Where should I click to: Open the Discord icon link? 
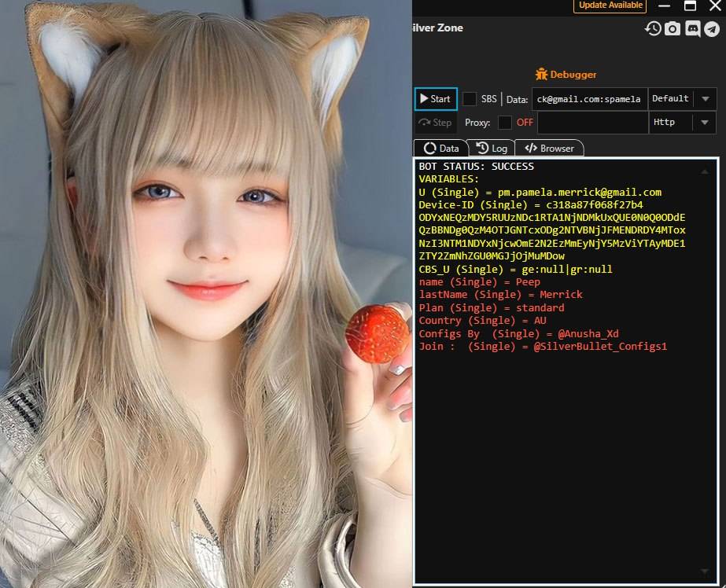pos(692,29)
